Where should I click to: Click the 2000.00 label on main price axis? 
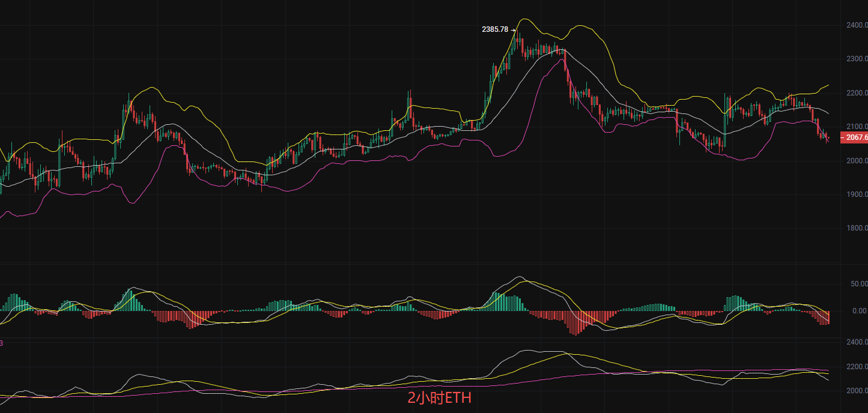pos(856,161)
